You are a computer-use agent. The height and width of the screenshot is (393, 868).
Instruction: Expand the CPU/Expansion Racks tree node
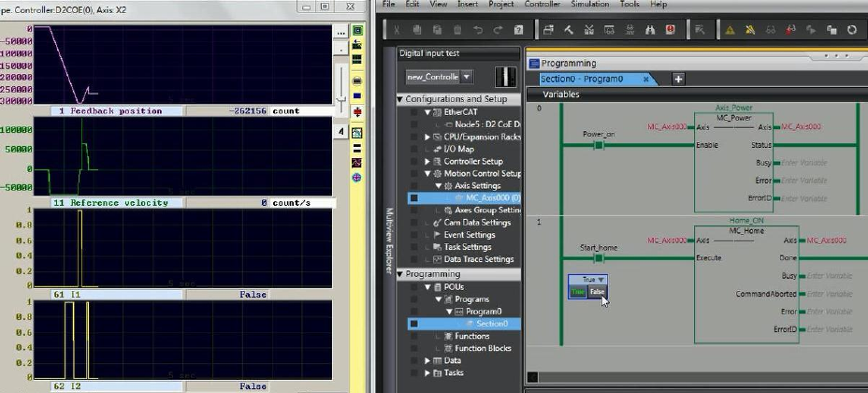click(427, 137)
